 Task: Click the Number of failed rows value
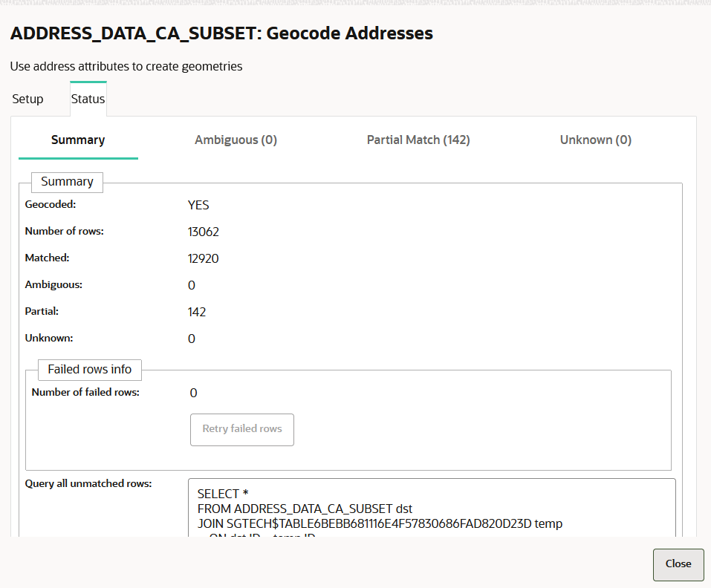pos(193,393)
